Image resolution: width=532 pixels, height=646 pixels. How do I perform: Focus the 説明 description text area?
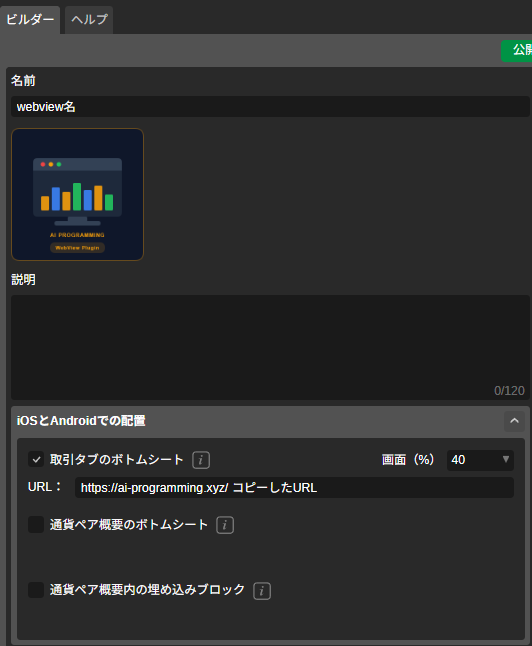point(270,347)
